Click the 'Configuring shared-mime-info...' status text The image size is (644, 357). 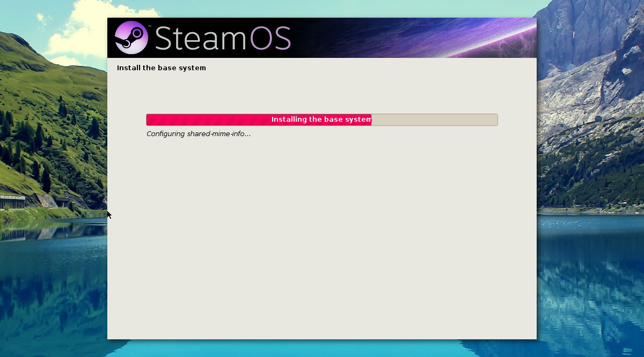[x=199, y=134]
